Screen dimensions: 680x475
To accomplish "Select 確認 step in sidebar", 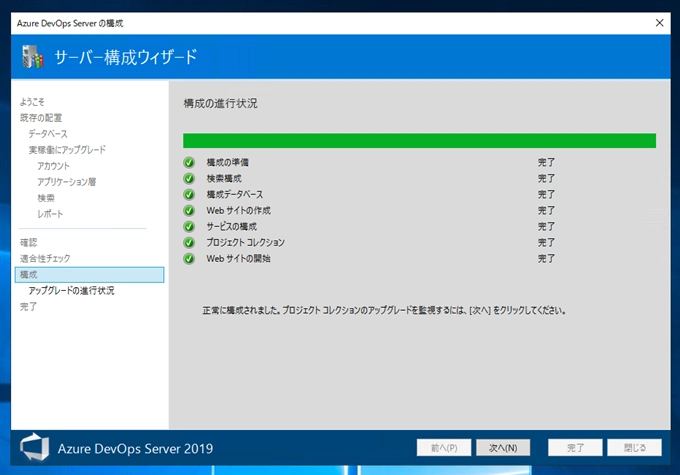I will click(x=29, y=242).
